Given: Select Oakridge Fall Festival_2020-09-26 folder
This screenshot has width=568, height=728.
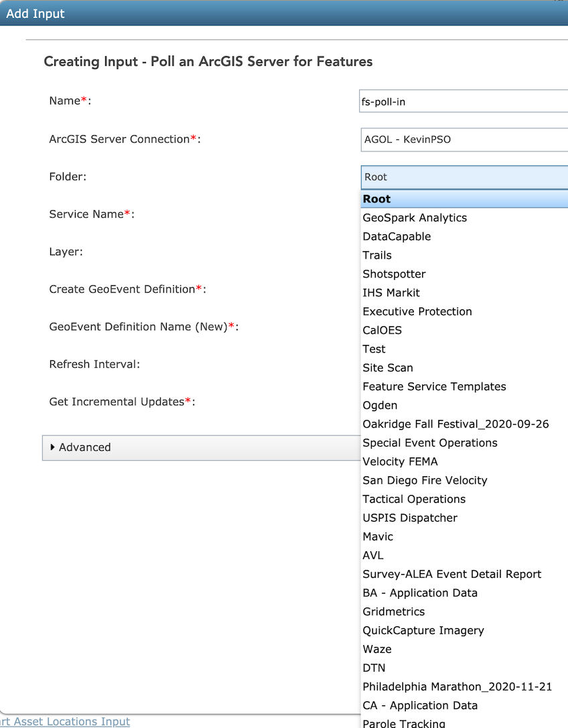Looking at the screenshot, I should click(464, 424).
